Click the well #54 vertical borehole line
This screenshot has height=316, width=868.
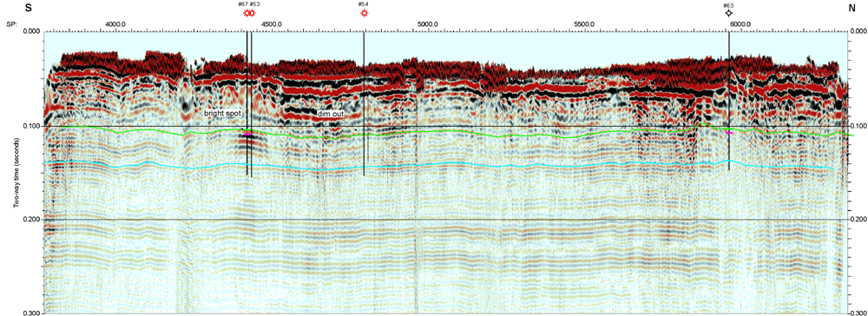point(364,104)
